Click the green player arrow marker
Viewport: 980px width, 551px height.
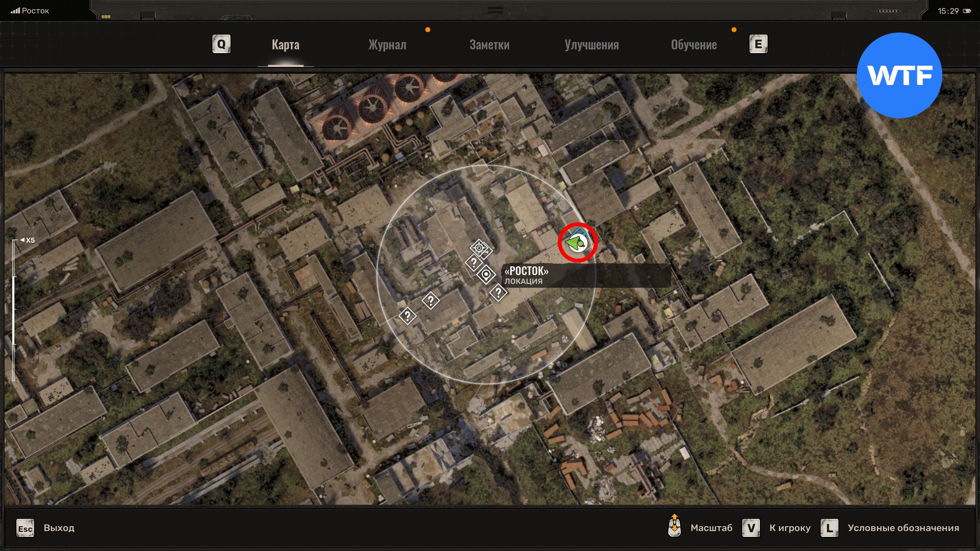575,243
